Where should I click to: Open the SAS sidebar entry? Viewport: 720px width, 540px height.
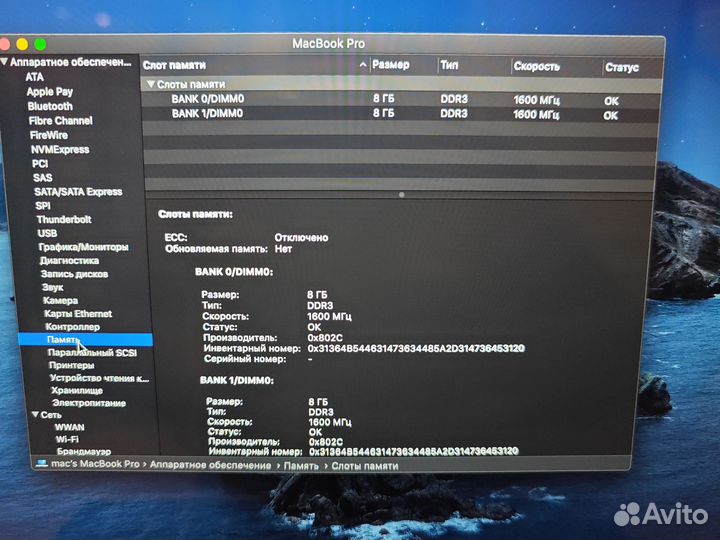tap(42, 177)
